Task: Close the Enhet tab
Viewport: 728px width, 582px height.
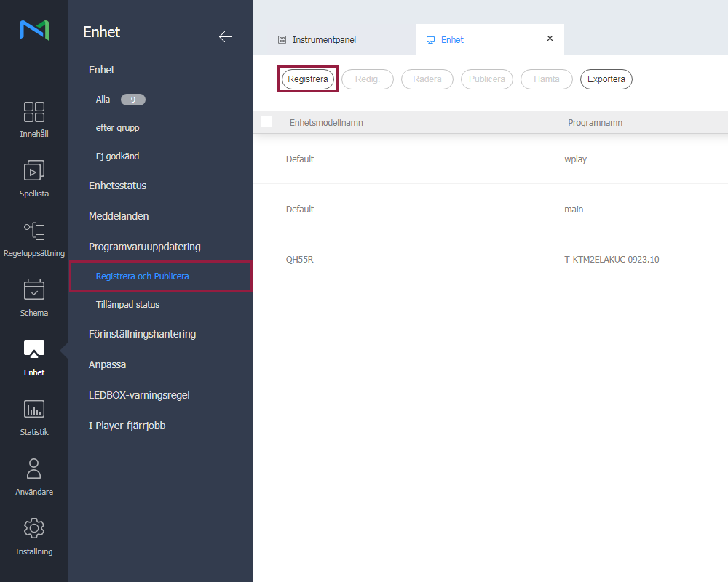Action: [550, 39]
